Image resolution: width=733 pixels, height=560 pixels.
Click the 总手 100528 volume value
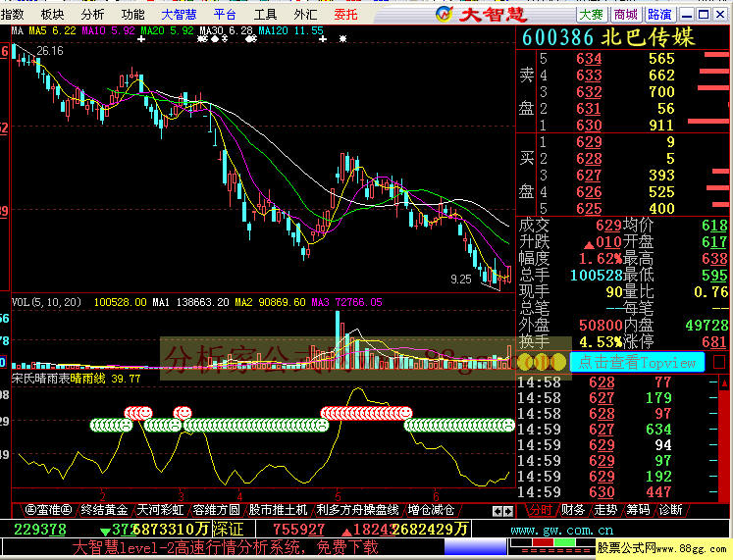(597, 275)
